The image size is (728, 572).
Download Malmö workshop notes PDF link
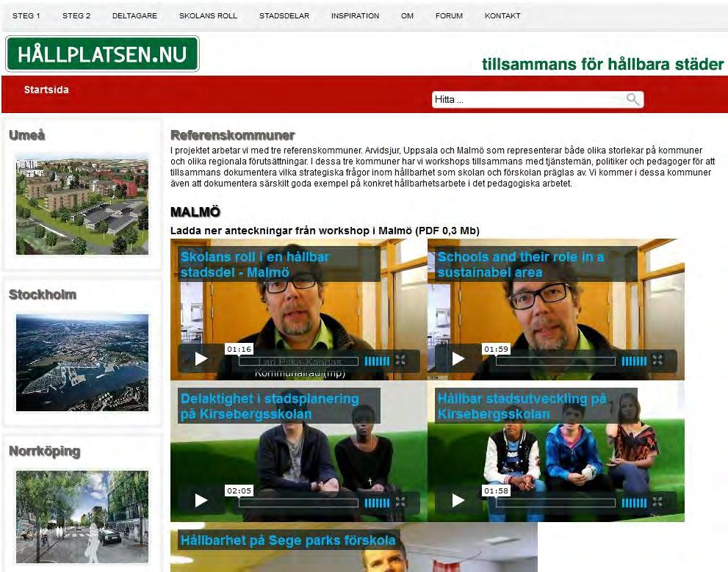click(325, 231)
